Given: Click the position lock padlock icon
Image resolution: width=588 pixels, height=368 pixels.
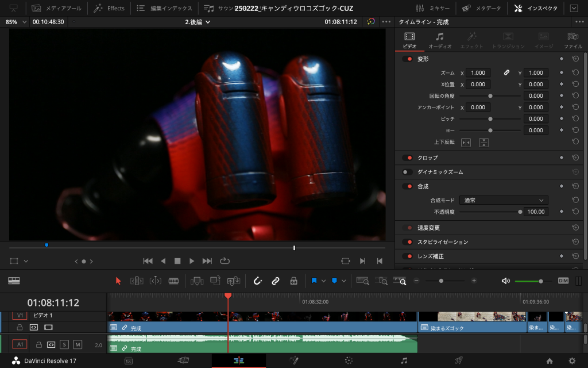Looking at the screenshot, I should pos(293,281).
